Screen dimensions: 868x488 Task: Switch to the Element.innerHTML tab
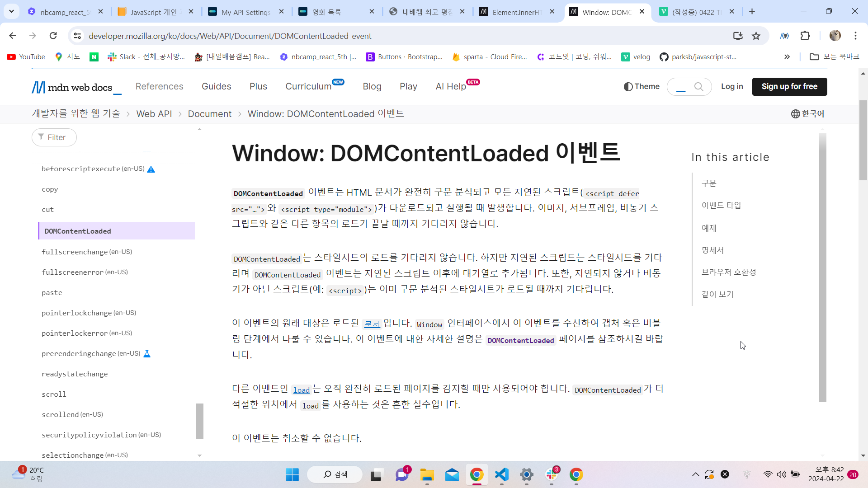pos(517,12)
